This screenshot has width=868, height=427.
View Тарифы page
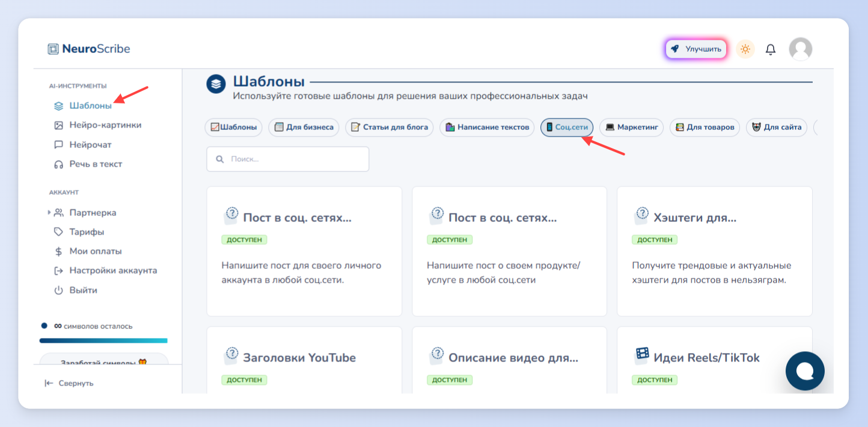pyautogui.click(x=87, y=232)
